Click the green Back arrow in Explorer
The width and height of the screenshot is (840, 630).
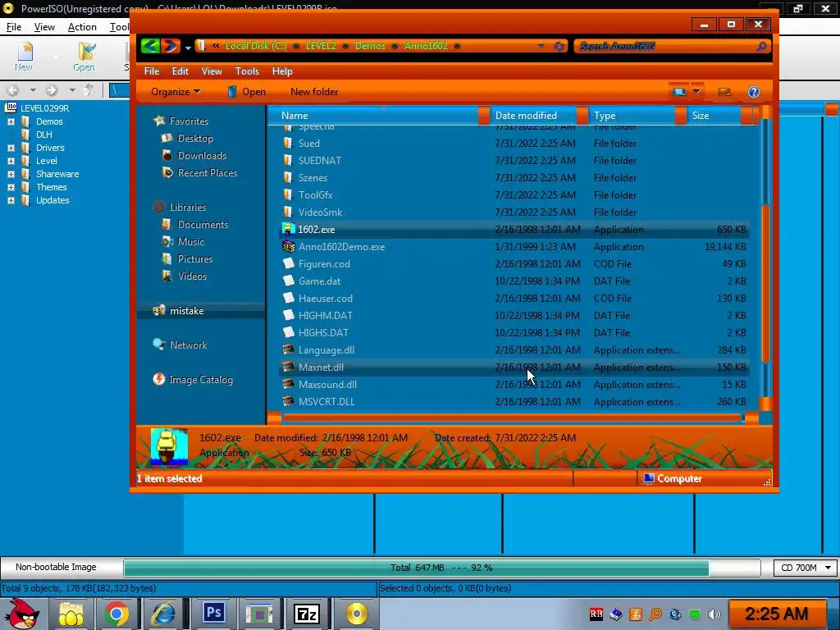(x=151, y=46)
